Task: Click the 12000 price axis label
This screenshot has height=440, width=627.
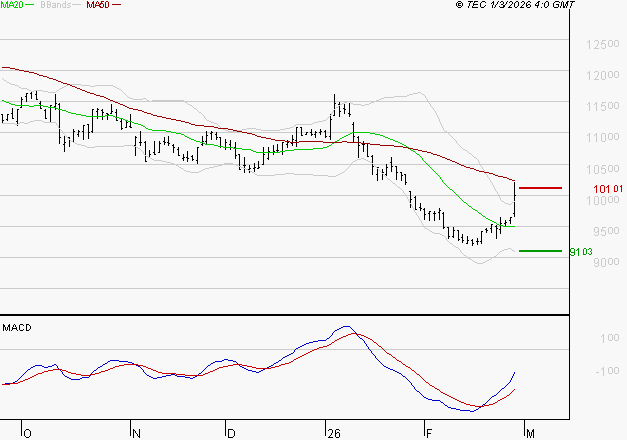Action: 603,75
